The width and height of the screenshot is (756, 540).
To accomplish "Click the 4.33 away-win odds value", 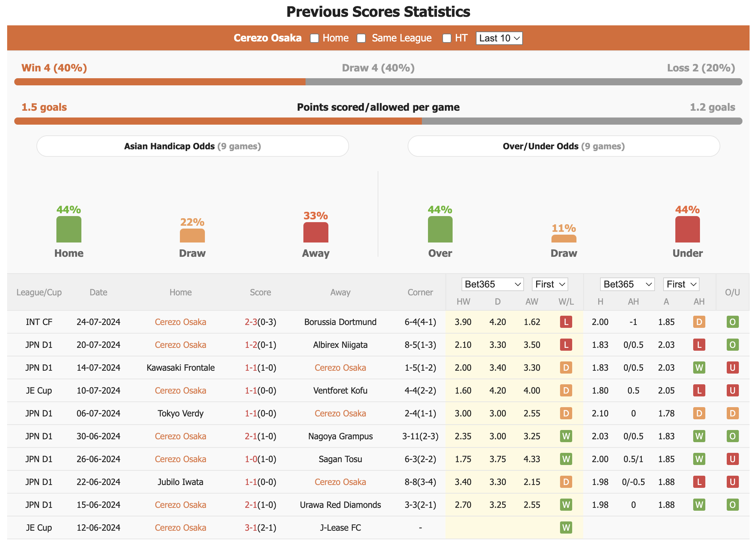I will click(x=531, y=459).
